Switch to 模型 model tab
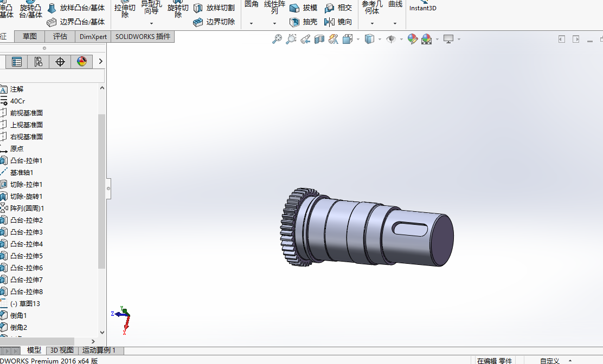This screenshot has width=603, height=364. (x=34, y=350)
